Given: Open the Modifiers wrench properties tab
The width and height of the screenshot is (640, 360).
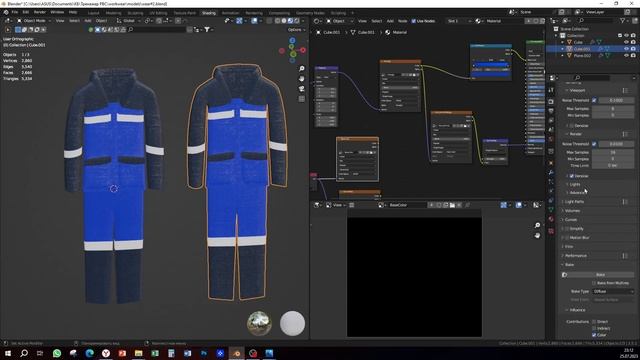Looking at the screenshot, I should [x=551, y=172].
